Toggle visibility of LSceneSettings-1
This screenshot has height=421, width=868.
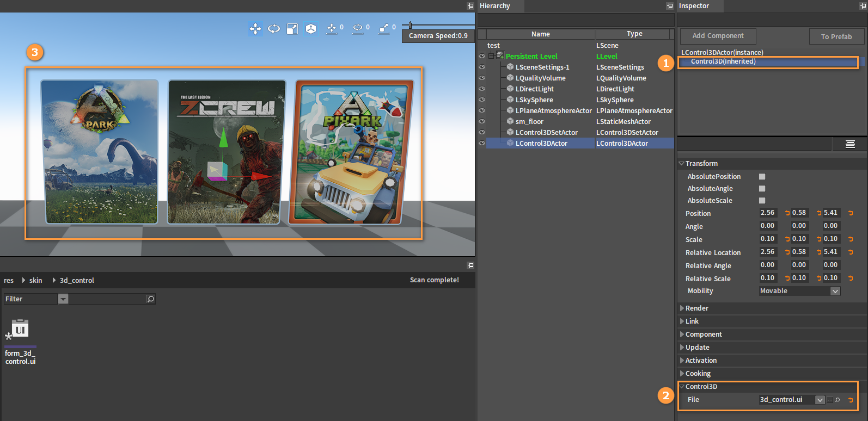coord(482,67)
